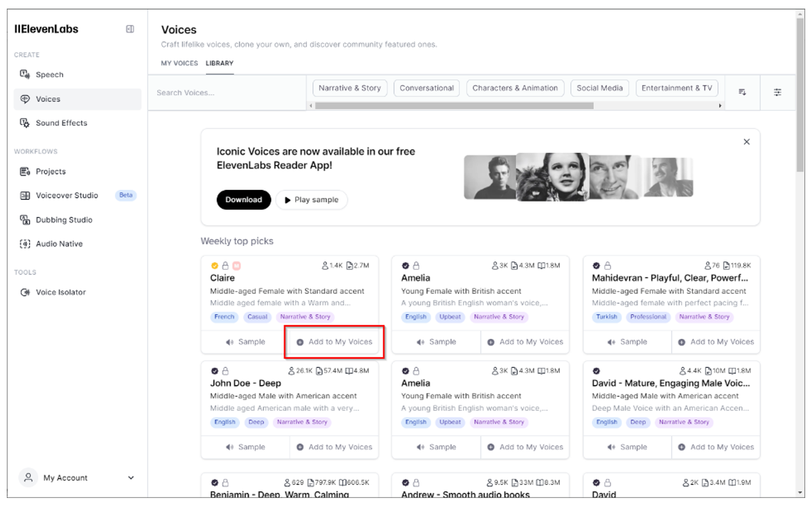Switch to the MY VOICES tab
812x506 pixels.
point(179,63)
